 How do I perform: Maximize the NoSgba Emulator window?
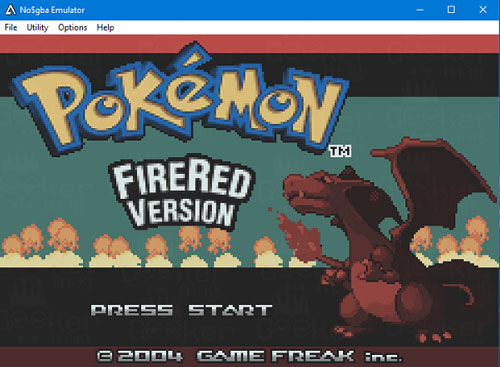click(451, 10)
